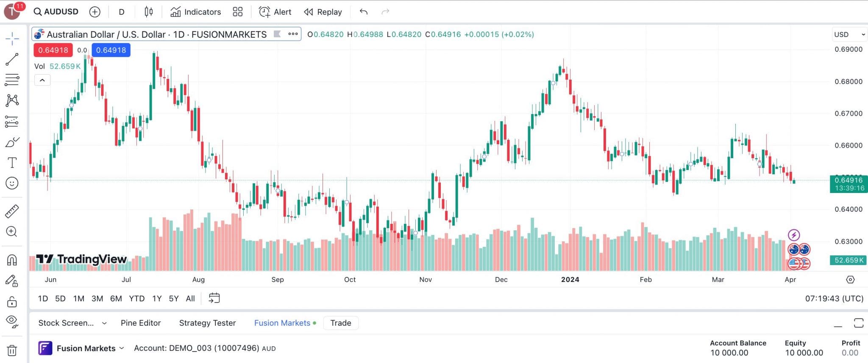Open the Stock Screener tab
The height and width of the screenshot is (363, 868).
[x=66, y=323]
